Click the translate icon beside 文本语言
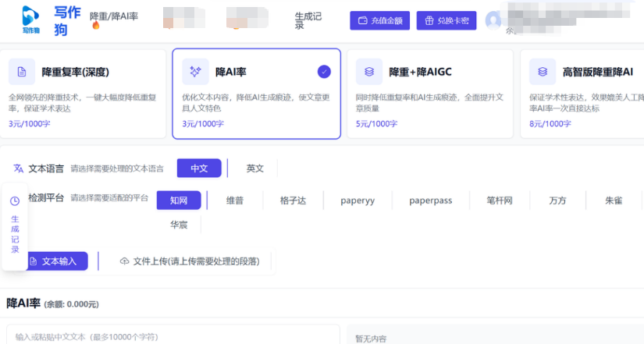644x344 pixels. point(19,168)
